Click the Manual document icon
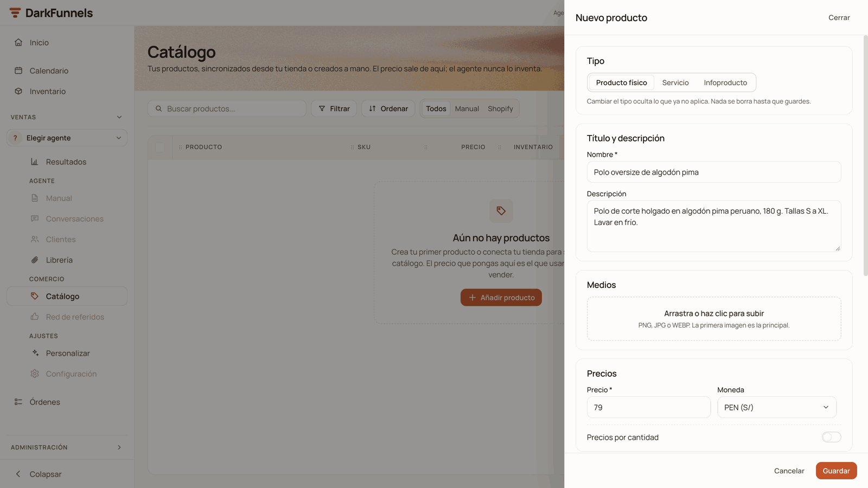 click(x=35, y=198)
